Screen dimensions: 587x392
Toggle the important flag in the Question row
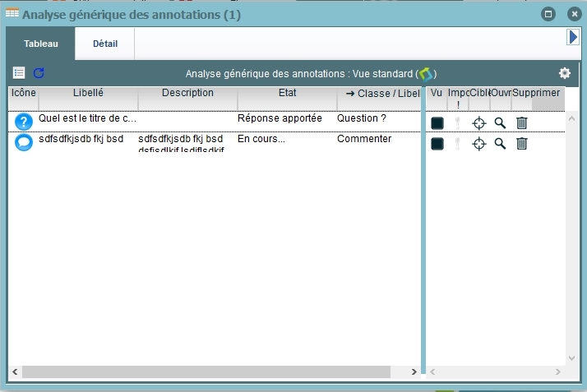tap(458, 123)
